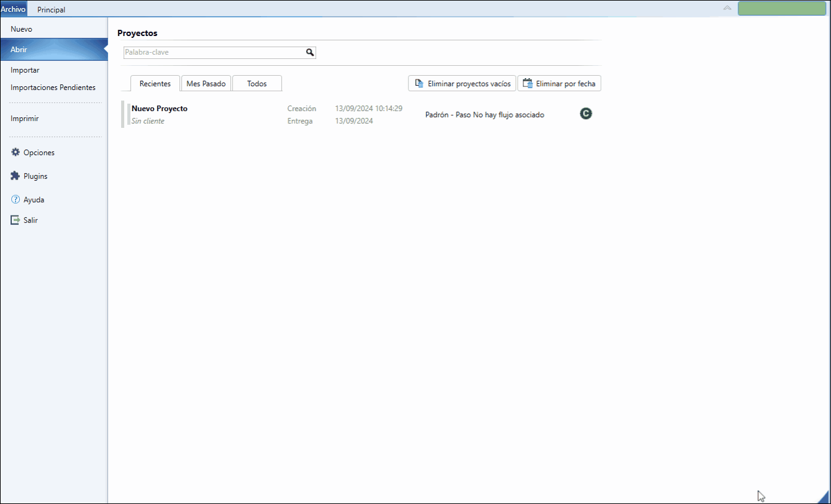Click the green box at top right
The image size is (831, 504).
(x=781, y=9)
